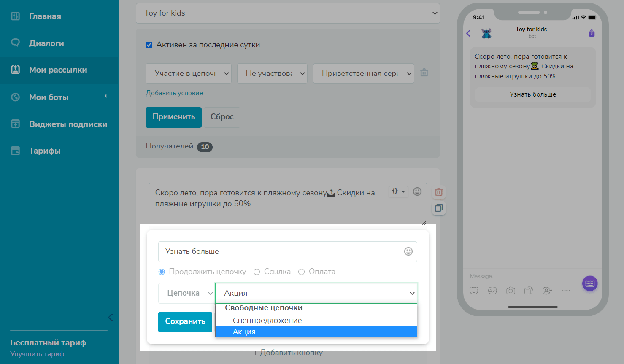Delete the filter condition row
The image size is (624, 364).
tap(424, 73)
